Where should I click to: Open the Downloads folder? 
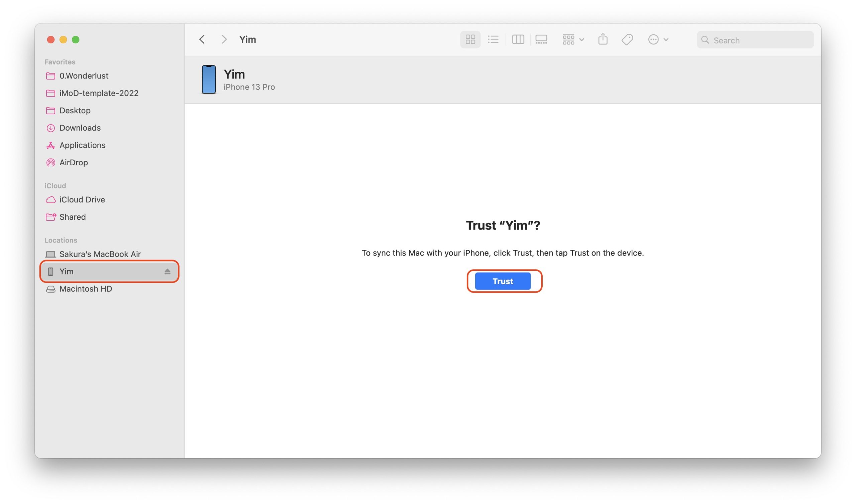pos(80,128)
